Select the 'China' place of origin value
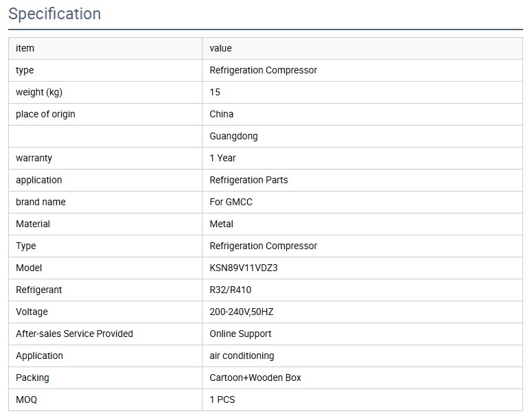 pyautogui.click(x=221, y=114)
